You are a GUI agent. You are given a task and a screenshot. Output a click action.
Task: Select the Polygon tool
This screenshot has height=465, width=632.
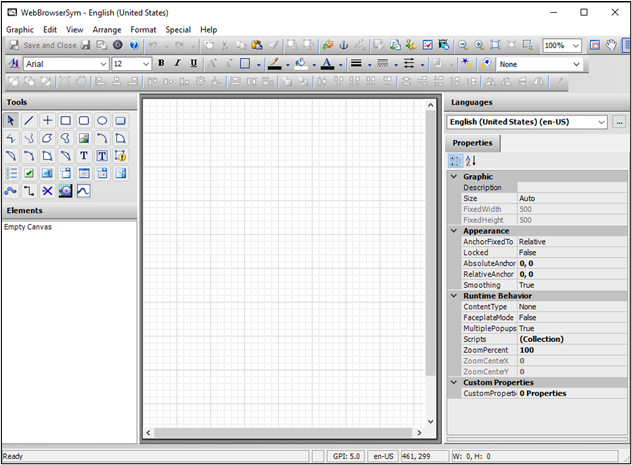(x=48, y=138)
